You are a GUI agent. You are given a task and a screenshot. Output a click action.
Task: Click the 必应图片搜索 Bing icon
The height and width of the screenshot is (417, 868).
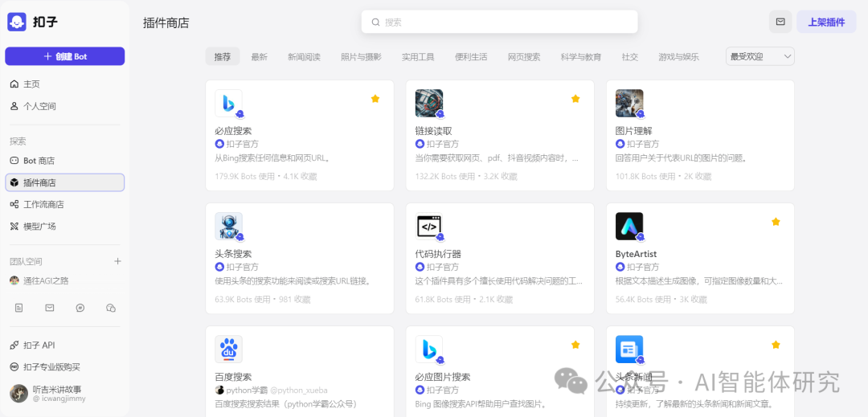429,349
